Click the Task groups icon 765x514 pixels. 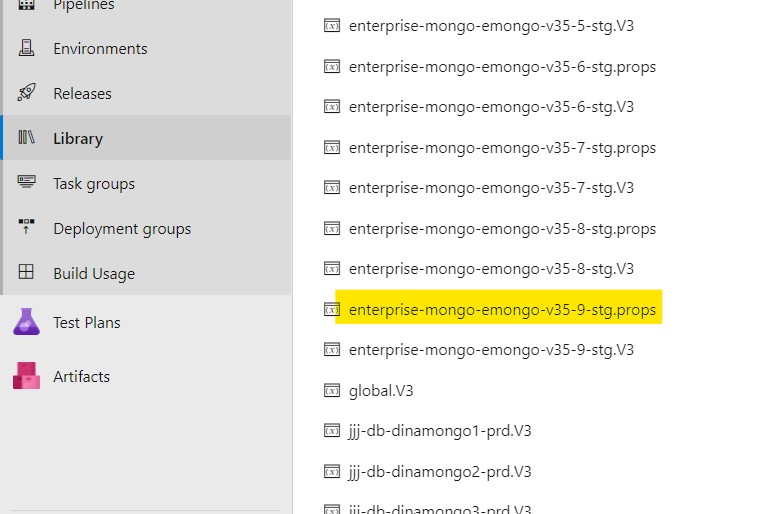coord(27,183)
